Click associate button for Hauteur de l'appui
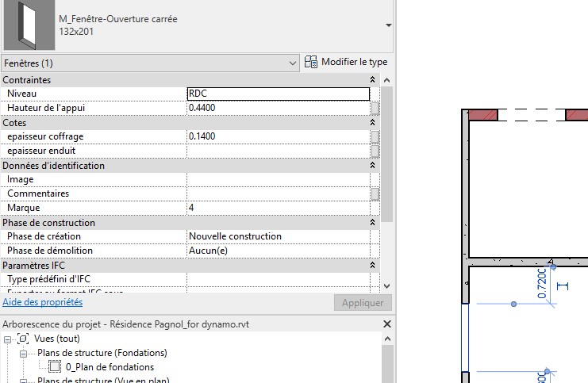The width and height of the screenshot is (588, 383). (x=375, y=109)
